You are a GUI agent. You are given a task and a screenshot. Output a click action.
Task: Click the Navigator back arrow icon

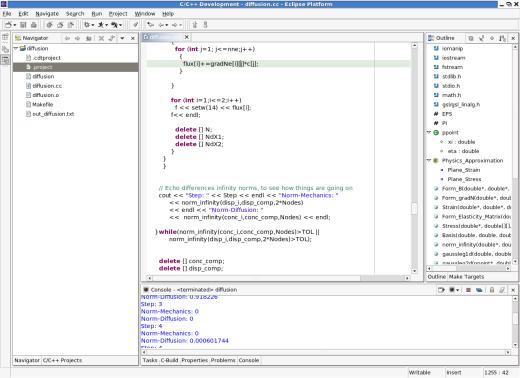pos(67,38)
